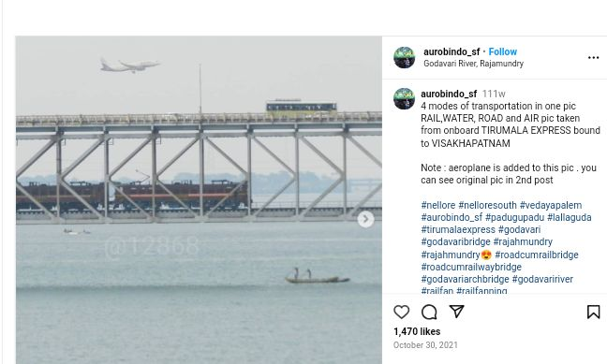Open the #godavaririver hashtag
Image resolution: width=607 pixels, height=364 pixels.
542,279
